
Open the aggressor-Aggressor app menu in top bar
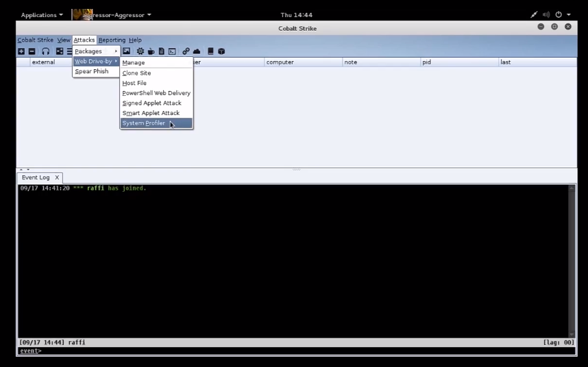112,15
